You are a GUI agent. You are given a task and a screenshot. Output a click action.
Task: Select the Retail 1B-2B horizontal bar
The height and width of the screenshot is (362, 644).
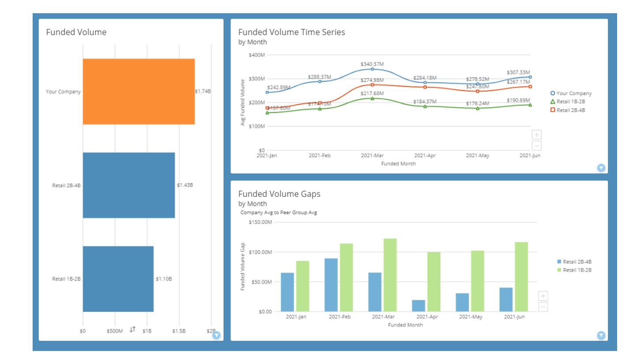(x=118, y=279)
